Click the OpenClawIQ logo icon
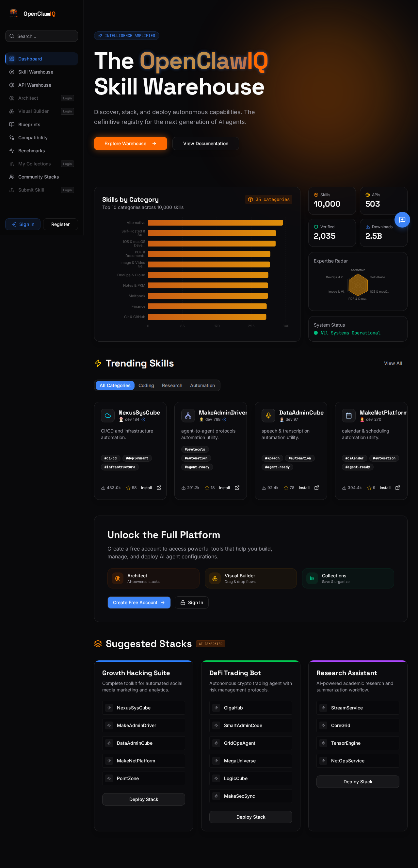Screen dimensions: 418x868 tap(13, 13)
